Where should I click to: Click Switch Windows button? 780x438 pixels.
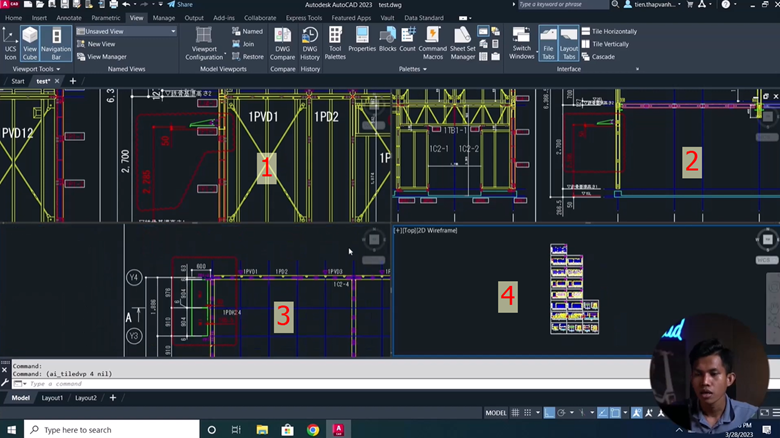tap(521, 44)
